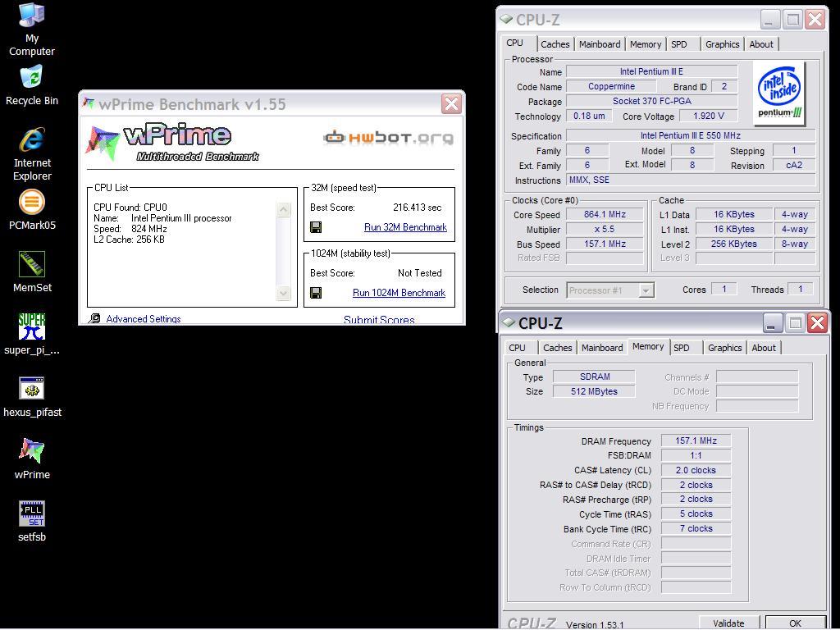This screenshot has height=630, width=840.
Task: Click the memory Type SDRAM field
Action: 594,377
